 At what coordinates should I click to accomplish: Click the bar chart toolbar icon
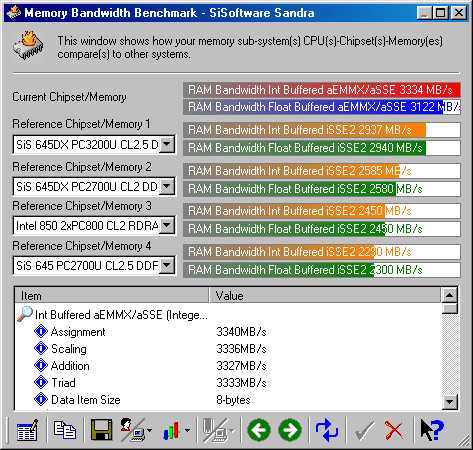[x=171, y=430]
